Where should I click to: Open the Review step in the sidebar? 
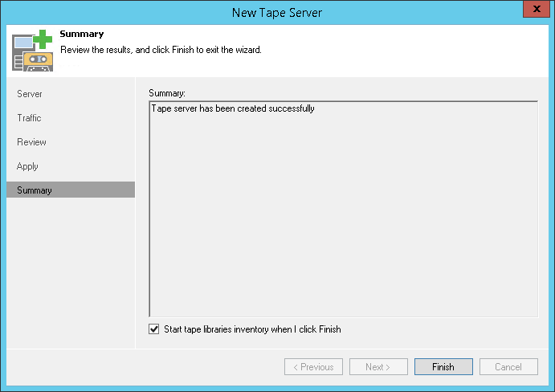coord(32,142)
